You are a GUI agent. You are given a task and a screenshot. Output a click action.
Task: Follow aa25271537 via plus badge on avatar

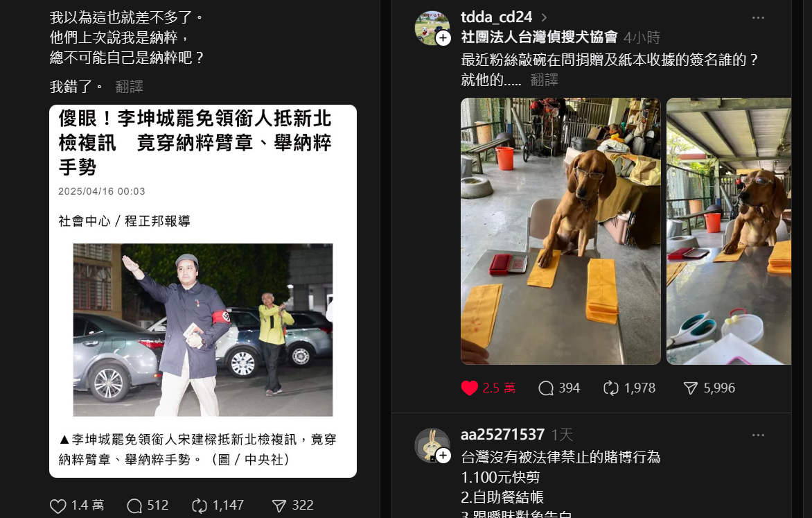(443, 456)
